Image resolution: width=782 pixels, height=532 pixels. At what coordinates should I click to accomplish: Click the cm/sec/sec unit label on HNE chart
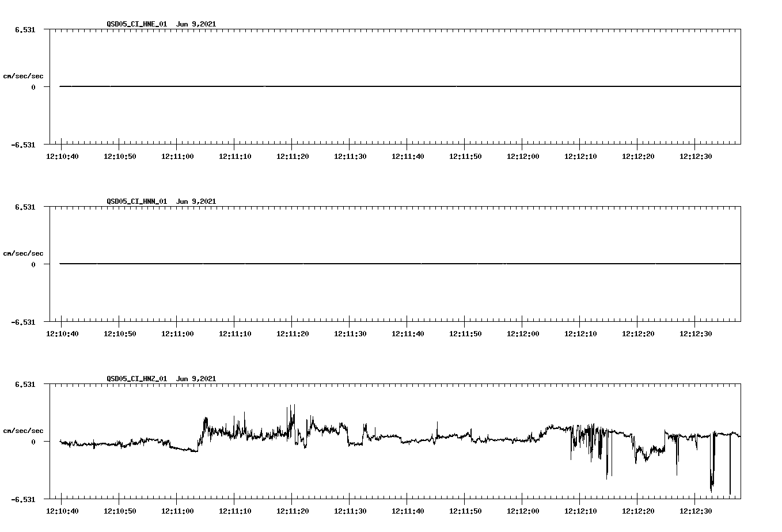coord(24,76)
